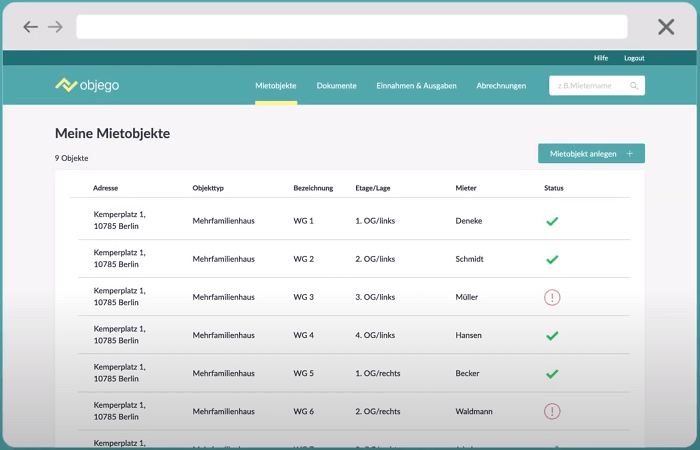Click the browser address bar
The height and width of the screenshot is (450, 700).
pyautogui.click(x=351, y=27)
